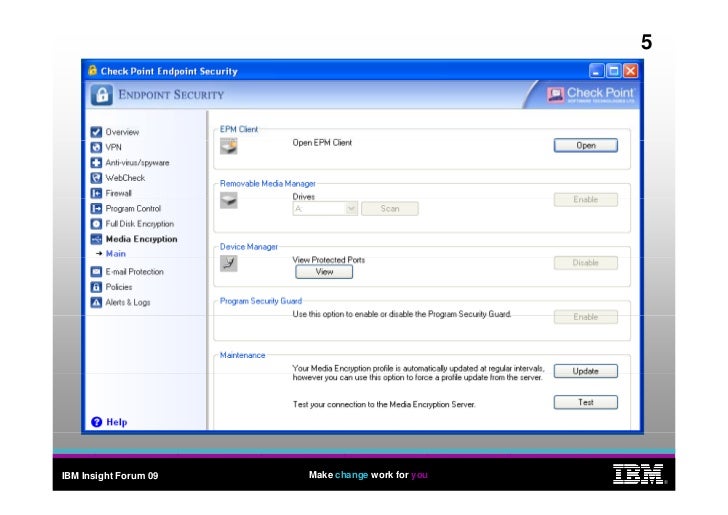Click the Help link
Image resolution: width=728 pixels, height=515 pixels.
tap(117, 422)
